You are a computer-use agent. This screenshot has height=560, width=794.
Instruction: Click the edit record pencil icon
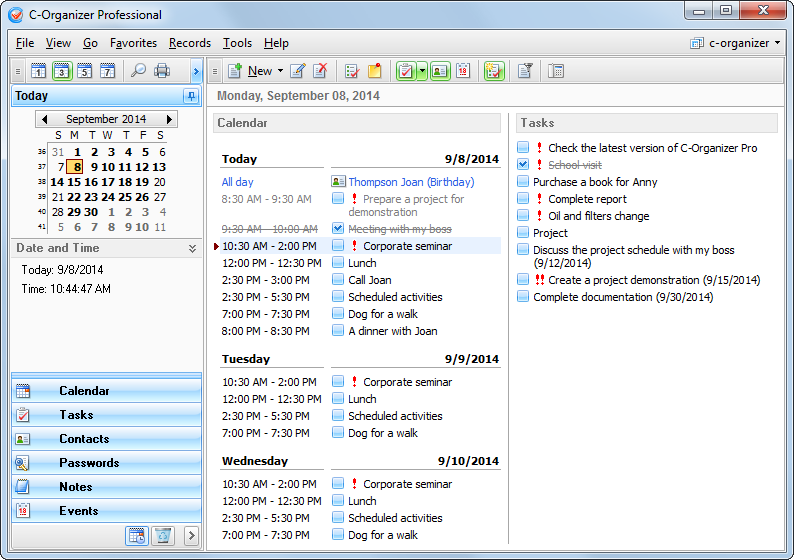point(298,71)
